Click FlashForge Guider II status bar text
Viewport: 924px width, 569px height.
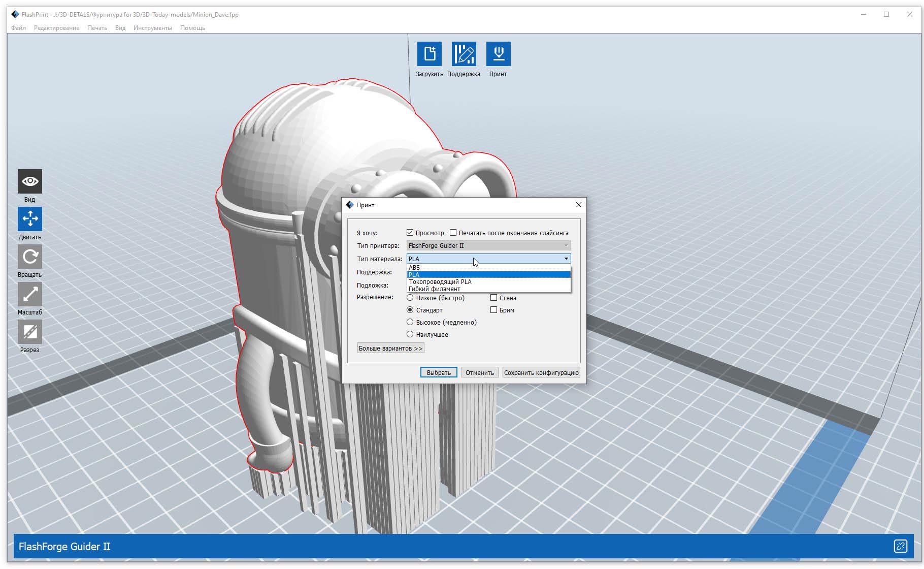point(64,547)
